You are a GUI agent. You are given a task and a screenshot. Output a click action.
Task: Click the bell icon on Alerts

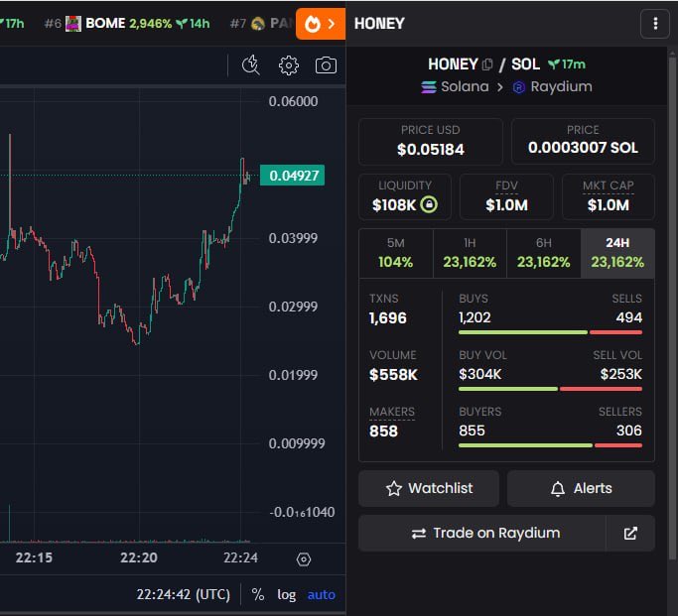pos(558,489)
